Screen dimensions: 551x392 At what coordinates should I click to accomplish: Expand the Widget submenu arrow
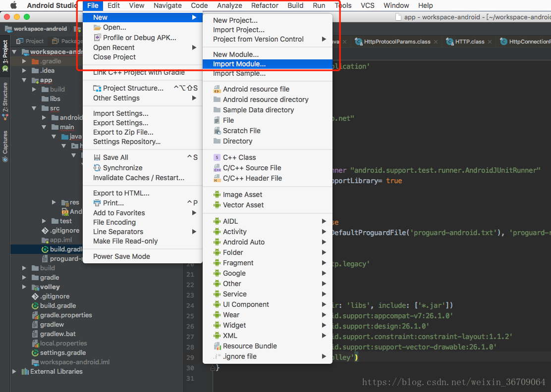click(x=324, y=325)
